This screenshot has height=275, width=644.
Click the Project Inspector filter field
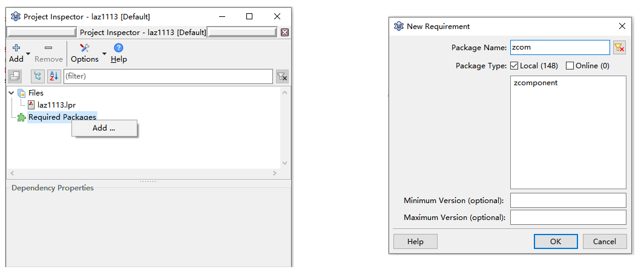pyautogui.click(x=168, y=76)
